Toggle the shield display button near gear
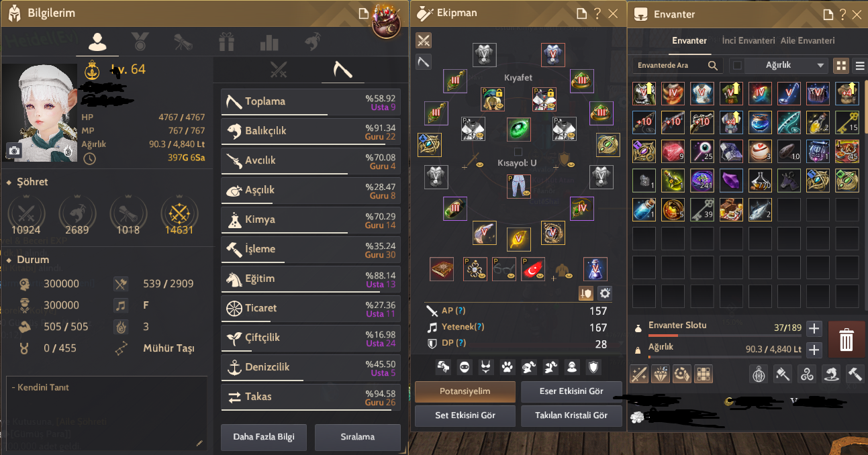 (x=586, y=293)
